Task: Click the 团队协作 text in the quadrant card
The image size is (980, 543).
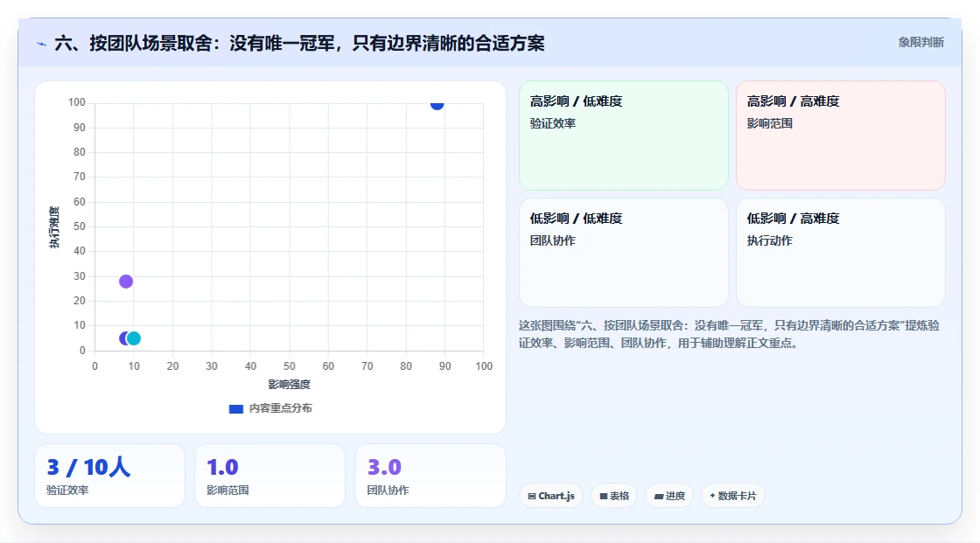Action: point(553,240)
